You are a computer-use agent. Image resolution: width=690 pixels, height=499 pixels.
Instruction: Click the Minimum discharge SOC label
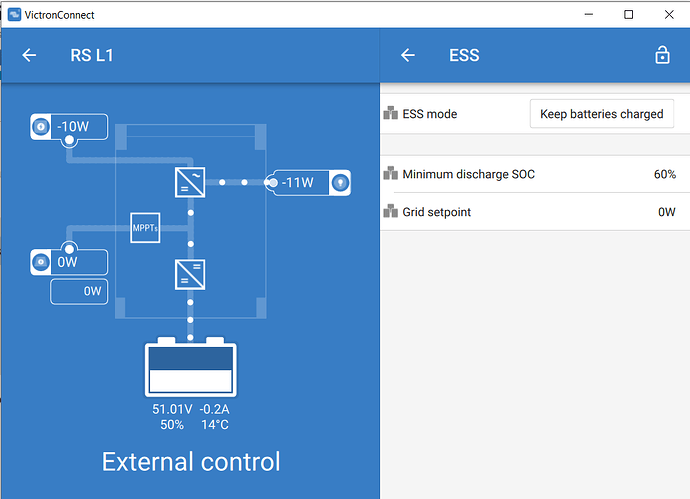pos(469,174)
